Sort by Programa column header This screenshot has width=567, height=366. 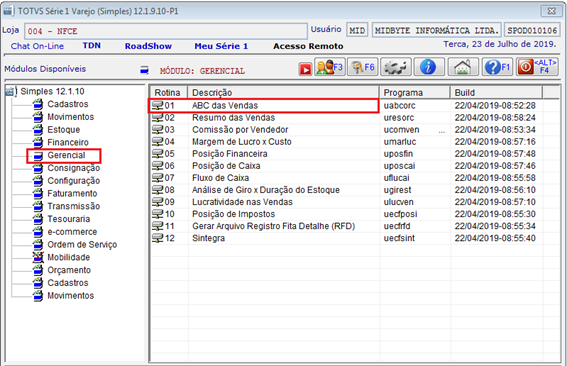click(x=415, y=93)
